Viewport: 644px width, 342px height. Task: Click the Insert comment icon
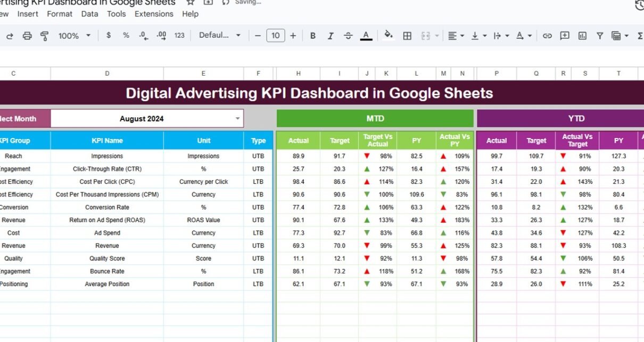click(x=565, y=36)
